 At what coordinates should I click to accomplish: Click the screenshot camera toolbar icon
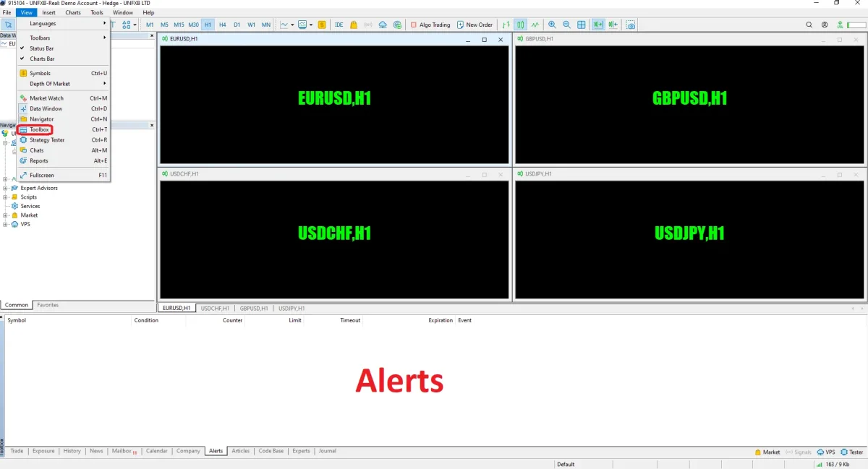pos(631,25)
